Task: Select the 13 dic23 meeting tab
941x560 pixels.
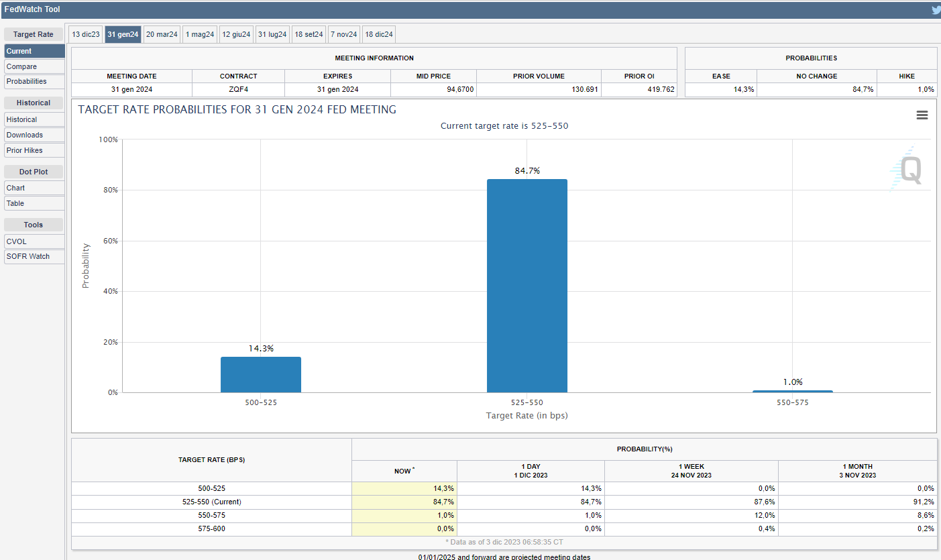Action: click(86, 34)
